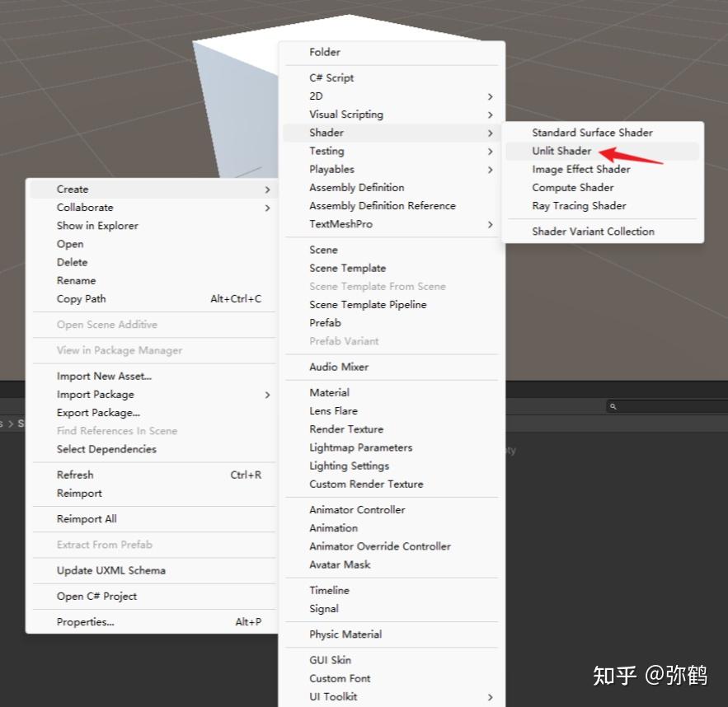Expand the Visual Scripting submenu

coord(346,114)
